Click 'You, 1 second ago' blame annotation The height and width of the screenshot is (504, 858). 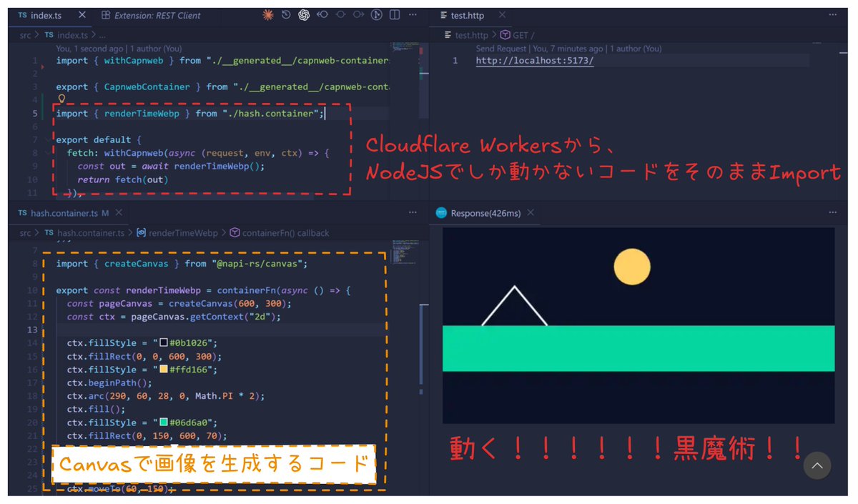click(x=89, y=49)
